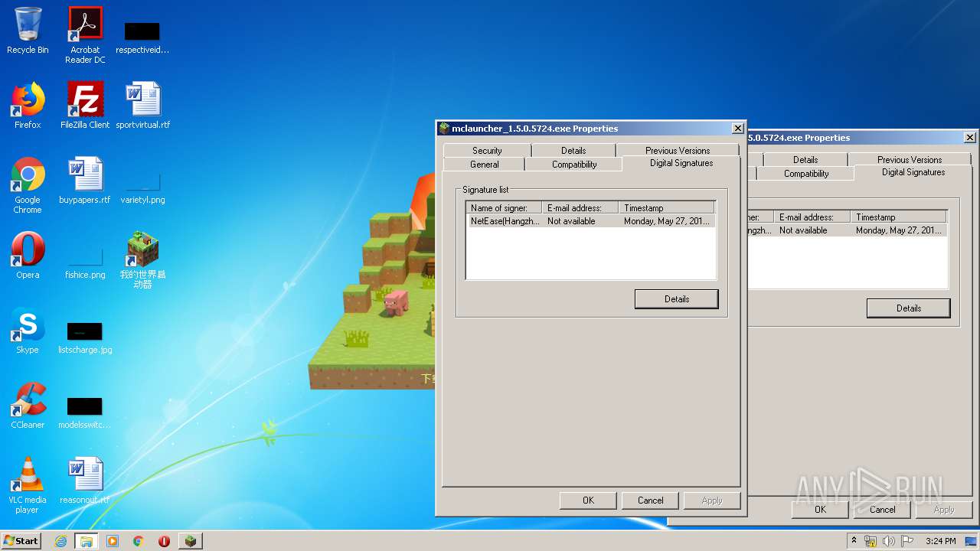Click Details button in front dialog

[x=677, y=299]
